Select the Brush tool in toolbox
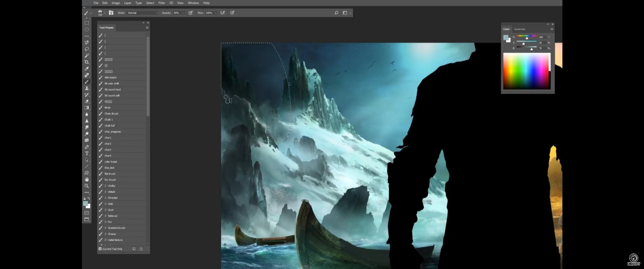This screenshot has height=269, width=644. click(87, 82)
